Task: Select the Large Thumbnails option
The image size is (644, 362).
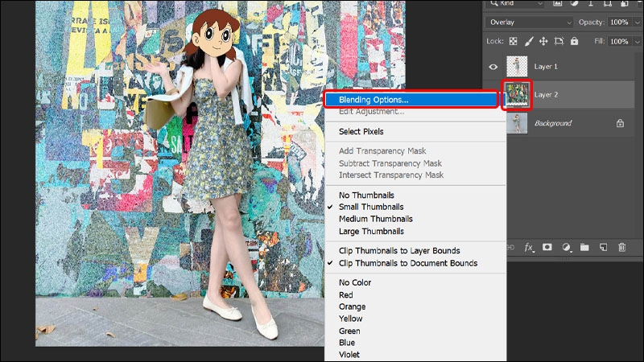Action: (x=371, y=232)
